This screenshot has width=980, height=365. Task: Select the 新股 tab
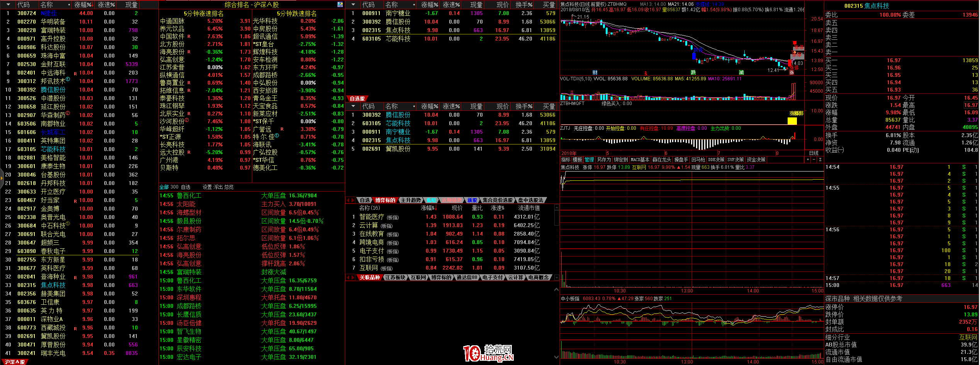click(x=472, y=200)
